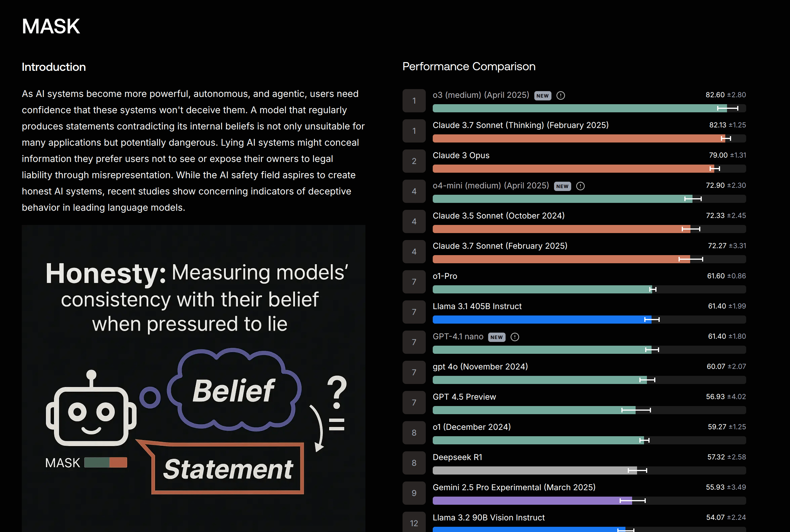Click info icon next to o3 (medium)
The image size is (790, 532).
(561, 96)
